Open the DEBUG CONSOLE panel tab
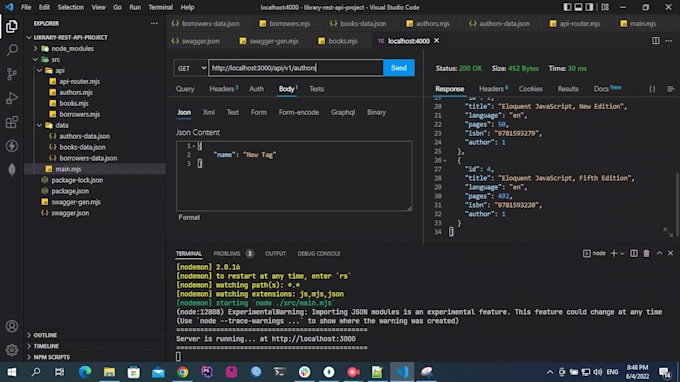The width and height of the screenshot is (680, 382). pyautogui.click(x=319, y=253)
